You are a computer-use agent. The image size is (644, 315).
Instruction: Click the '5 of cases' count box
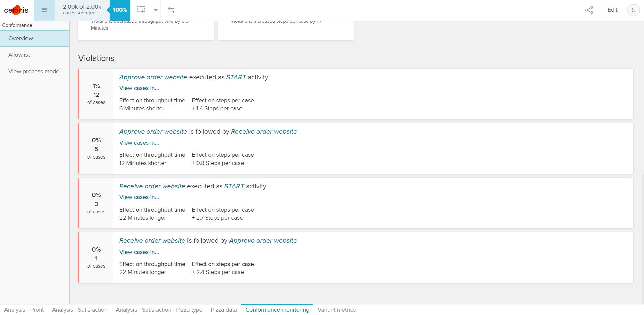coord(96,148)
